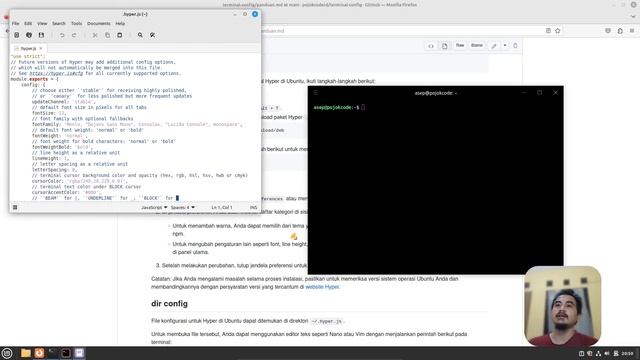Open Firefox Pocket/save icon in toolbar
640x360 pixels.
click(x=608, y=31)
